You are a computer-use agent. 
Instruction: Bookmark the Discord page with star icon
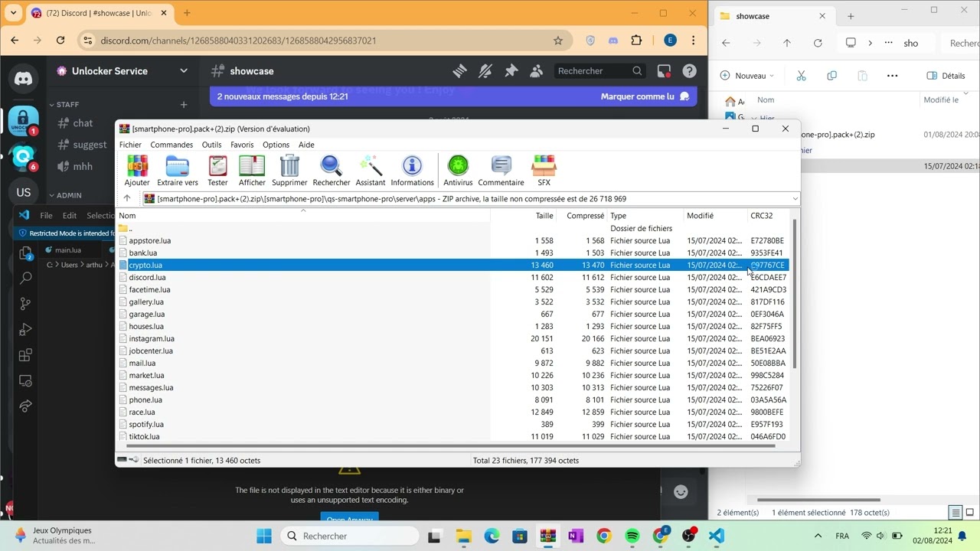[x=558, y=41]
